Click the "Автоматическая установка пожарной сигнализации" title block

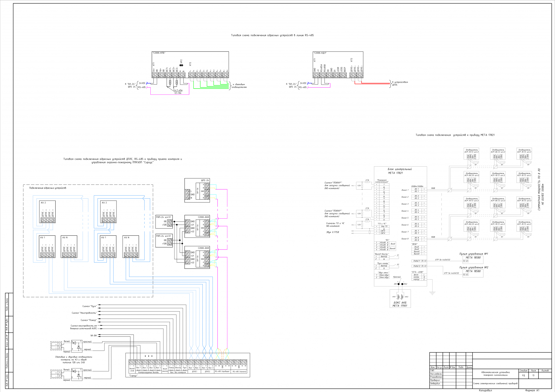coord(495,374)
